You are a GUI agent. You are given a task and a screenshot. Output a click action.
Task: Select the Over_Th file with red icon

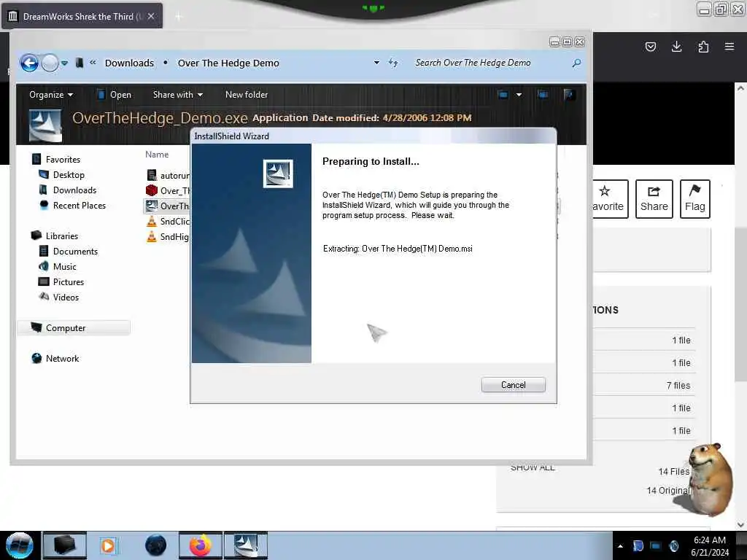tap(168, 190)
